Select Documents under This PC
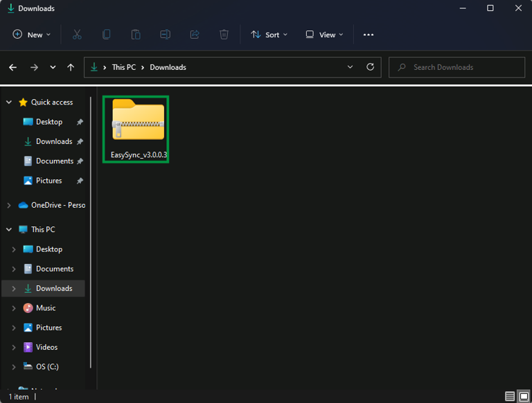This screenshot has height=403, width=532. 48,269
